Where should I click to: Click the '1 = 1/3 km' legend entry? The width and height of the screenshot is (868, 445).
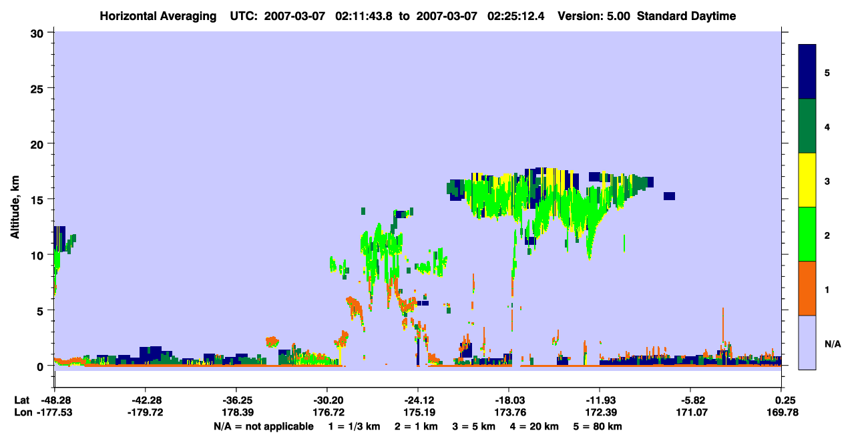354,426
